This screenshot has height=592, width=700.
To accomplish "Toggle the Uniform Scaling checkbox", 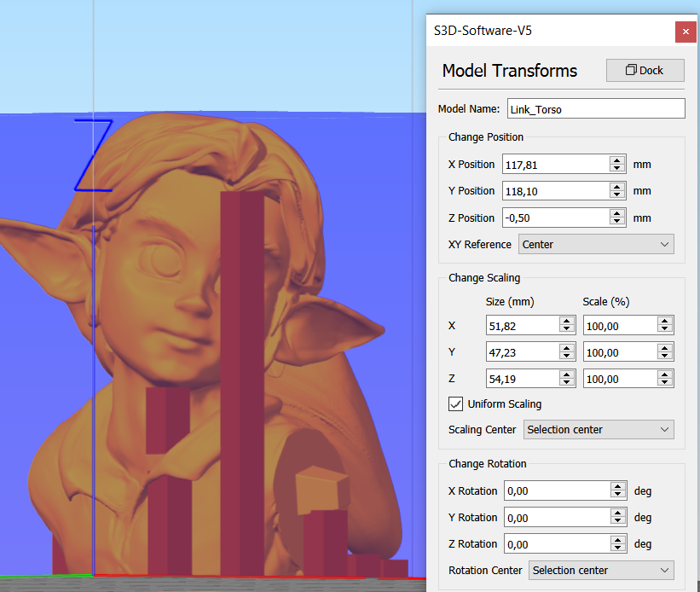I will (455, 403).
